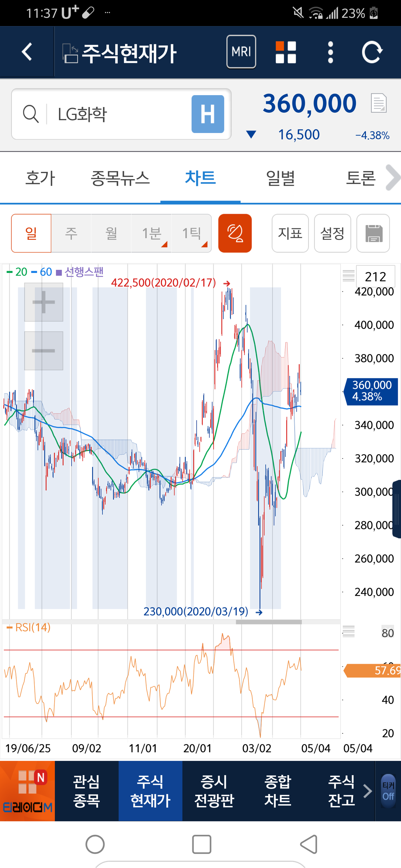Open the three-dot overflow menu

click(330, 52)
